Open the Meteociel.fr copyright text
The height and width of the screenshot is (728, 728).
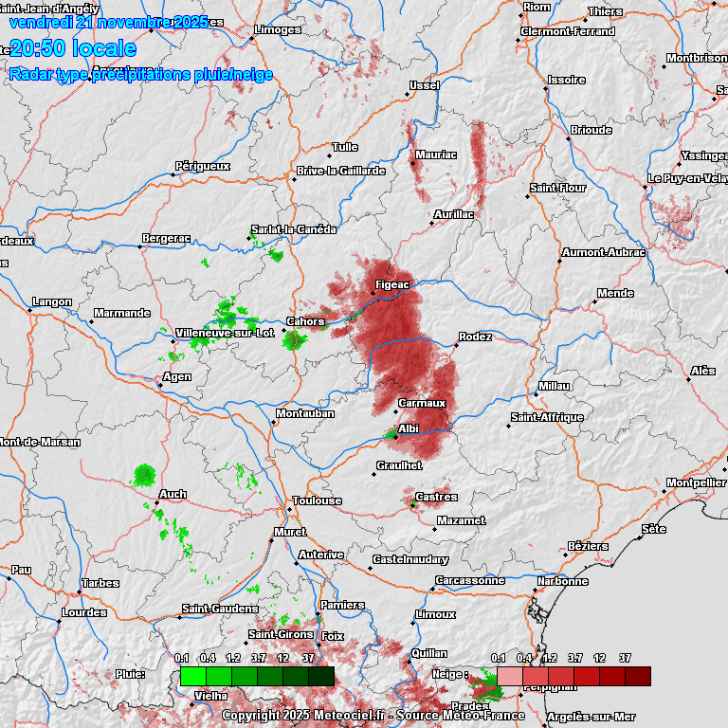373,716
